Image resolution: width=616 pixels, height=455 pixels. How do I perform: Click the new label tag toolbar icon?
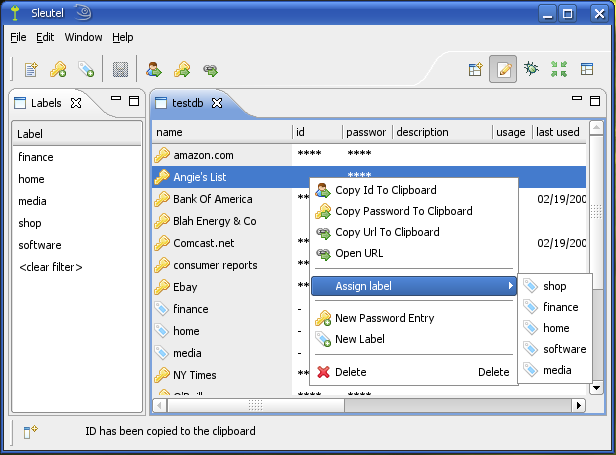click(x=86, y=70)
